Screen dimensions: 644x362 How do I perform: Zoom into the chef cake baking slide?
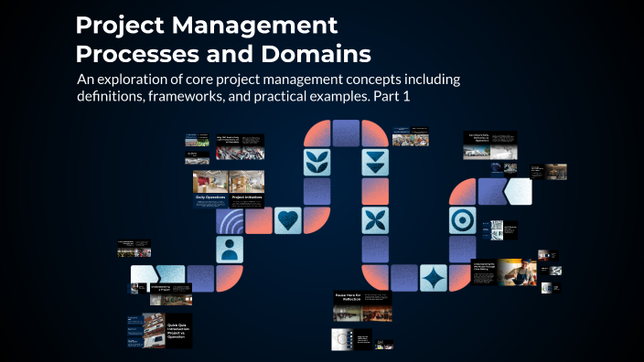(x=504, y=271)
